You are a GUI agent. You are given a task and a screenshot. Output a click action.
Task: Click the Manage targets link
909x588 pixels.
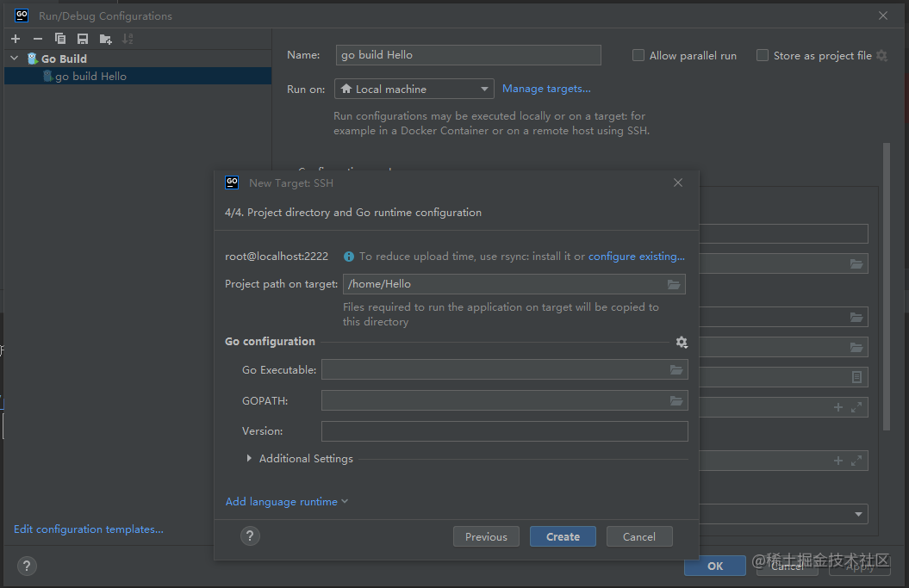(x=546, y=89)
